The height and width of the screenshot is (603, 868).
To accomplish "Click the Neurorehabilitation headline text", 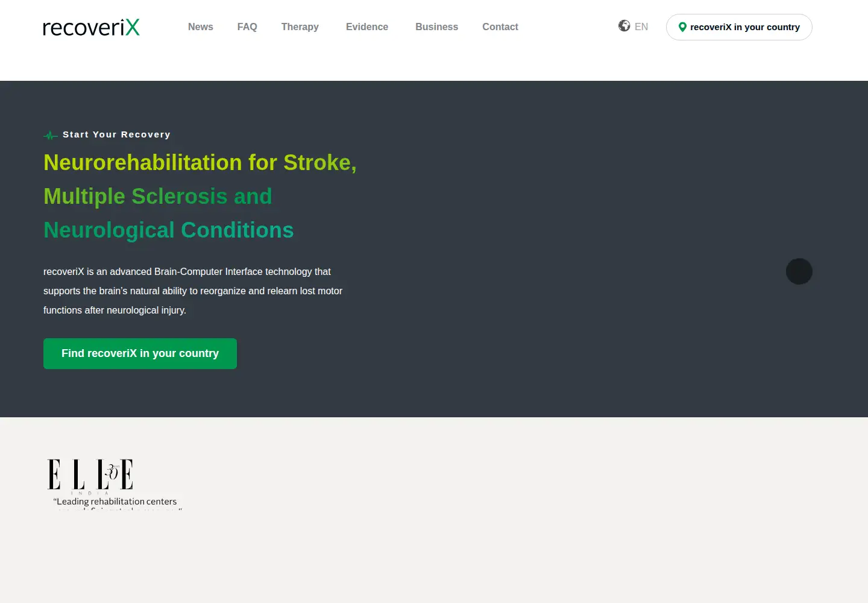I will 200,196.
